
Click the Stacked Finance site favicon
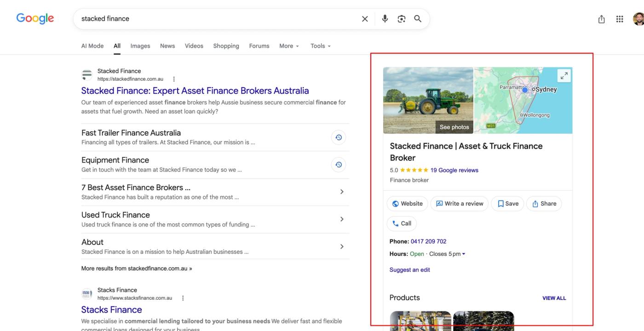click(x=87, y=75)
